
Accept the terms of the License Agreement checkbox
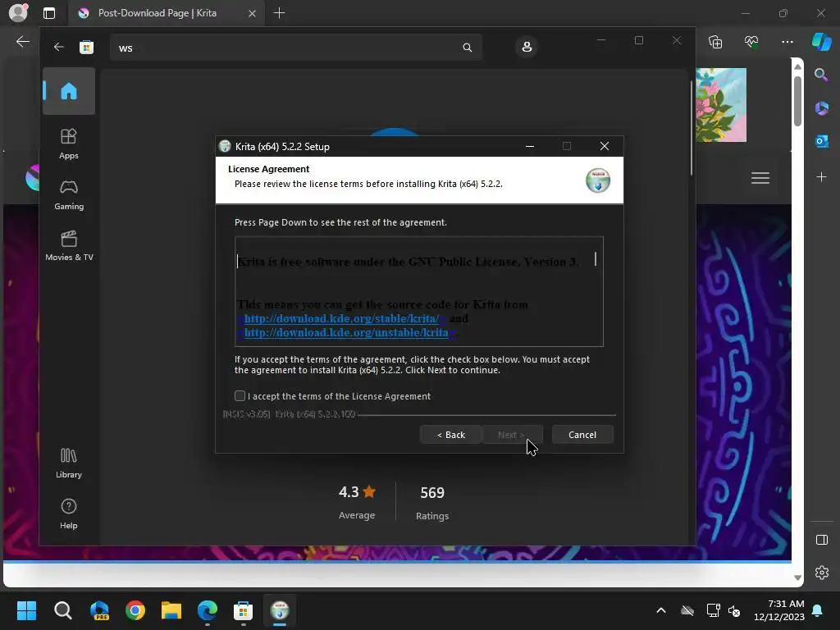(x=240, y=396)
